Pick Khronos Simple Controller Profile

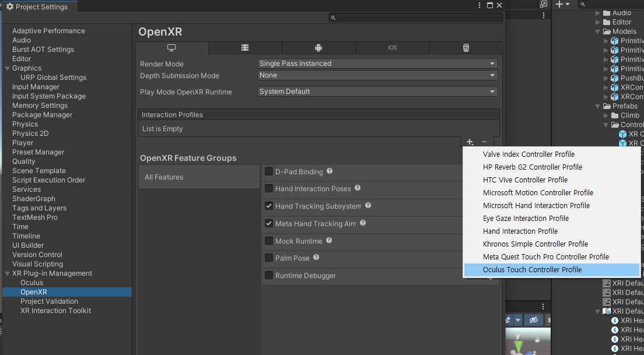[552, 244]
